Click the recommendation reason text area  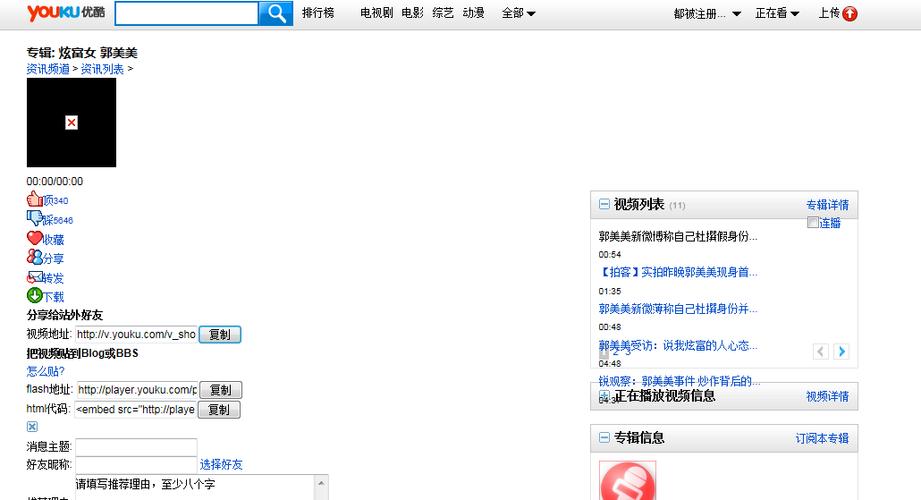click(x=196, y=488)
